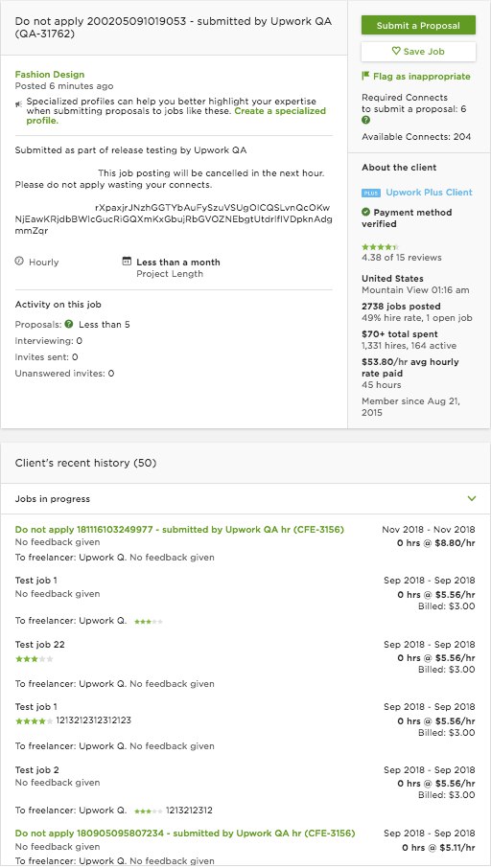Click the megaphone icon beside Specialized profiles
This screenshot has width=491, height=868.
tap(19, 103)
